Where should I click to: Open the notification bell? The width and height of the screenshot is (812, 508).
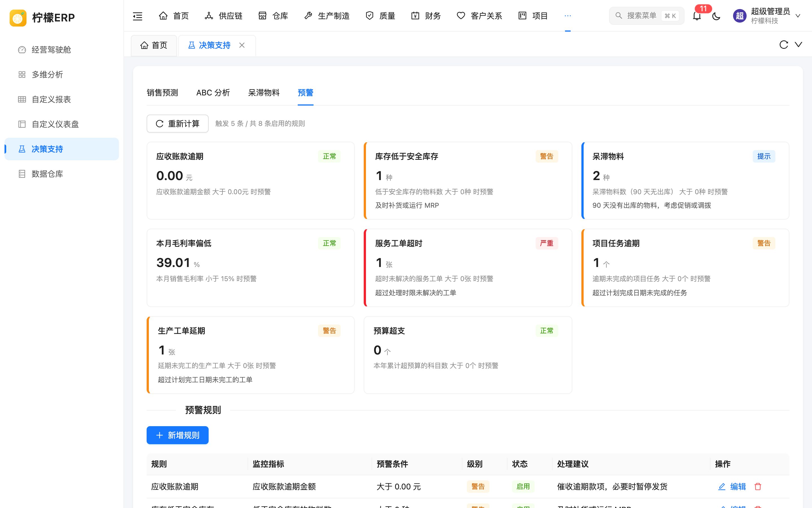(697, 16)
